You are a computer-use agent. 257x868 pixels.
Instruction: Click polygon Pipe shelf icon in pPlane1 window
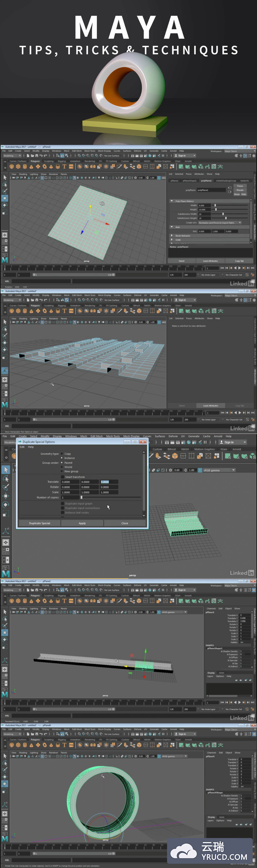pos(57,167)
